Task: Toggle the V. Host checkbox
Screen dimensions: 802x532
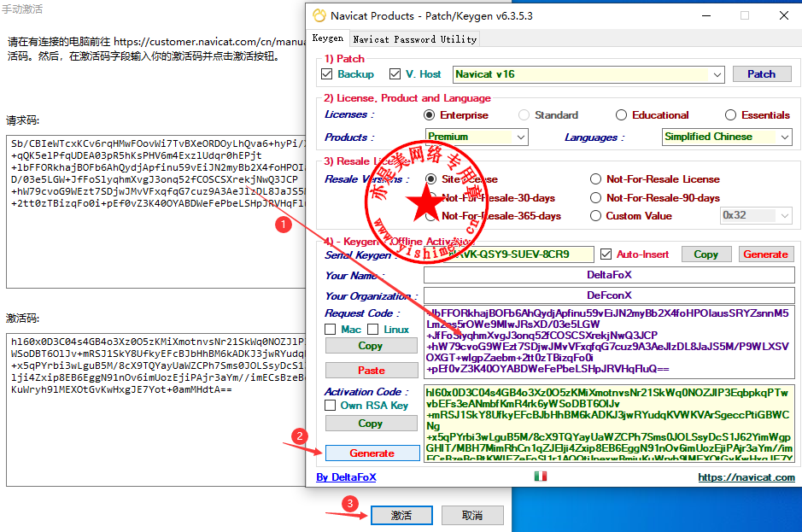Action: click(x=395, y=74)
